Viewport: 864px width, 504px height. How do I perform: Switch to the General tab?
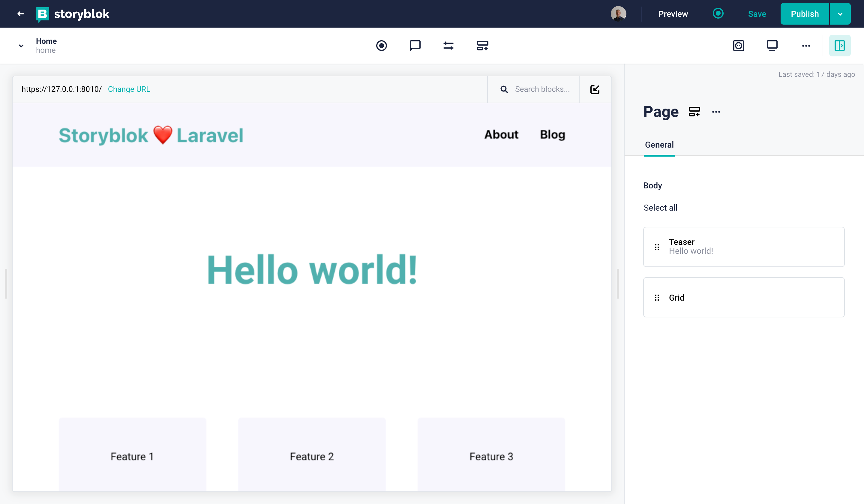pos(659,145)
